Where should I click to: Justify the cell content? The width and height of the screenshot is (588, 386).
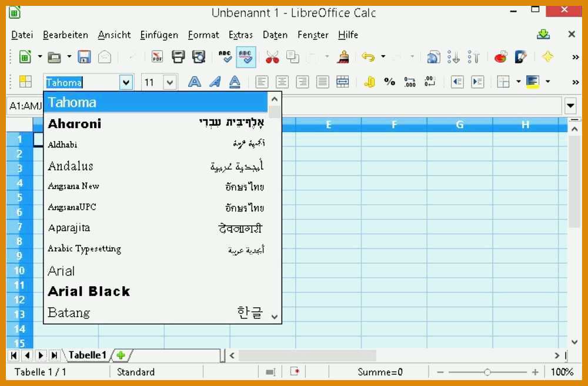[322, 82]
